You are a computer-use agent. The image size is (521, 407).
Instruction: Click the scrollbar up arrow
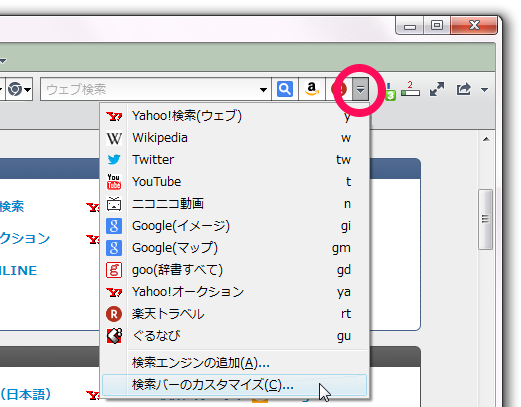point(486,139)
